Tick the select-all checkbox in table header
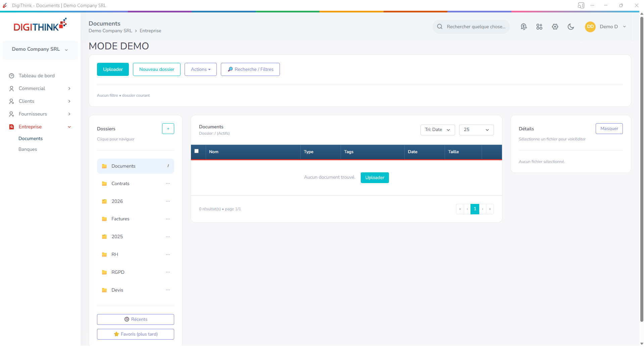 [197, 151]
